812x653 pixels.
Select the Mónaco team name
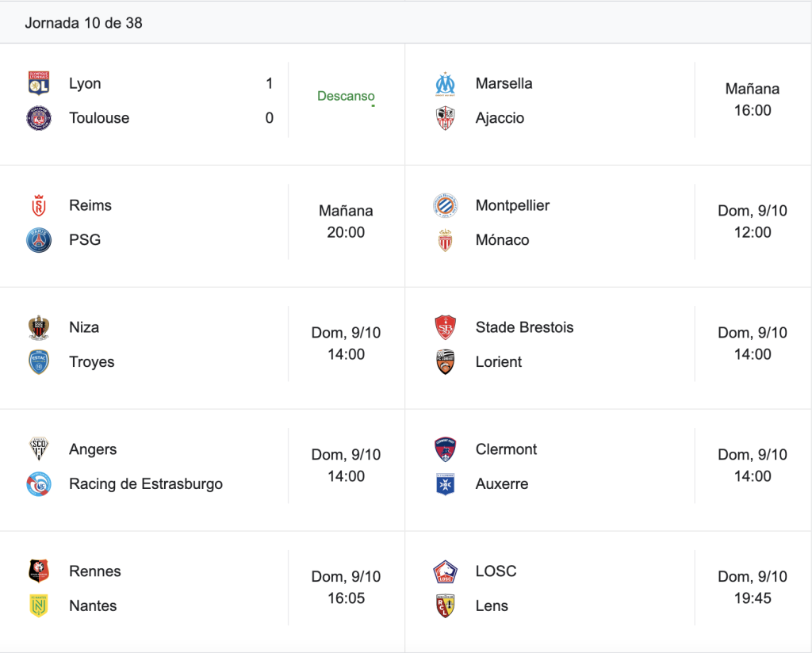[502, 240]
